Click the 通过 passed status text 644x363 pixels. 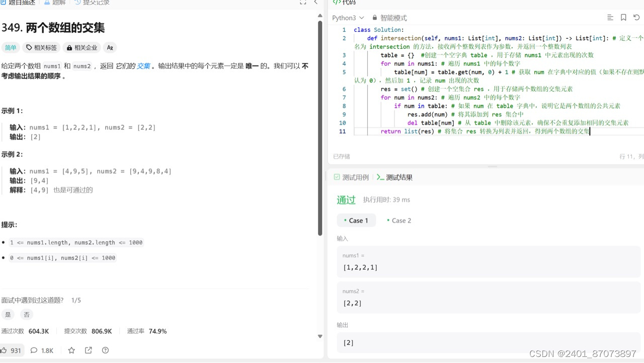click(346, 200)
